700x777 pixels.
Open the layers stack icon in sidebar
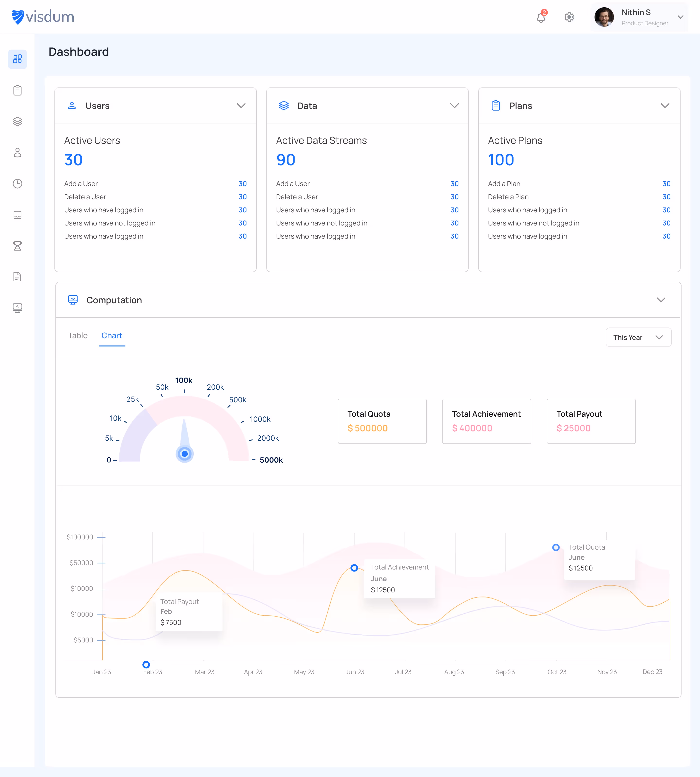17,122
